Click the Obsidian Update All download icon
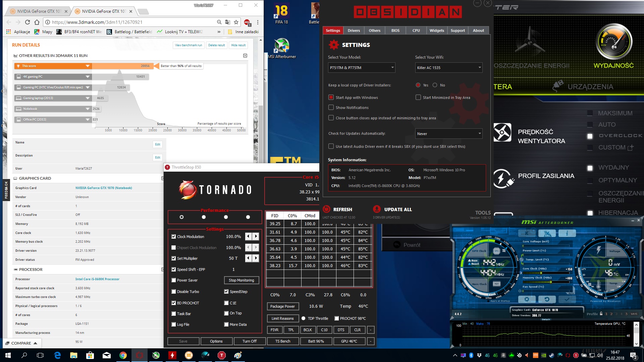This screenshot has height=362, width=644. point(377,209)
